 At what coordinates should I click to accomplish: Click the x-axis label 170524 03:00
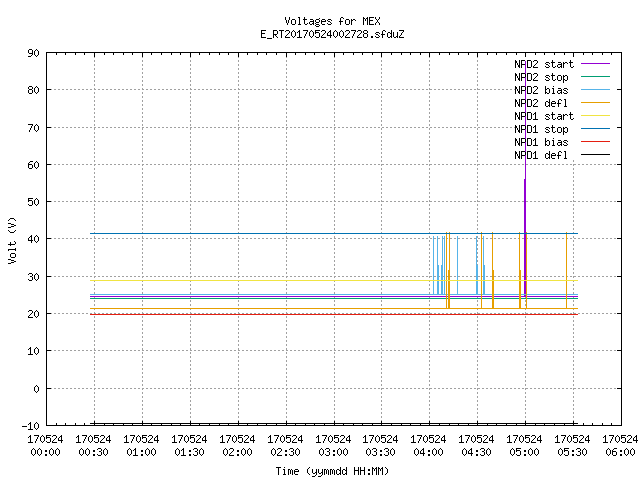tap(333, 446)
